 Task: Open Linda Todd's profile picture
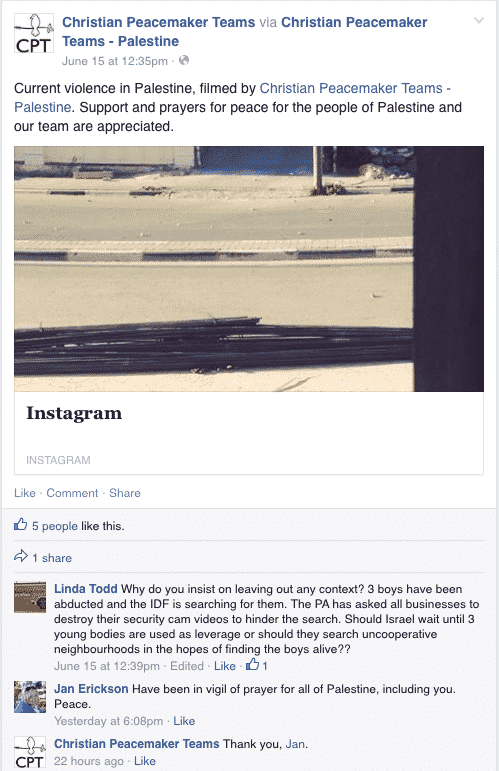pos(30,597)
